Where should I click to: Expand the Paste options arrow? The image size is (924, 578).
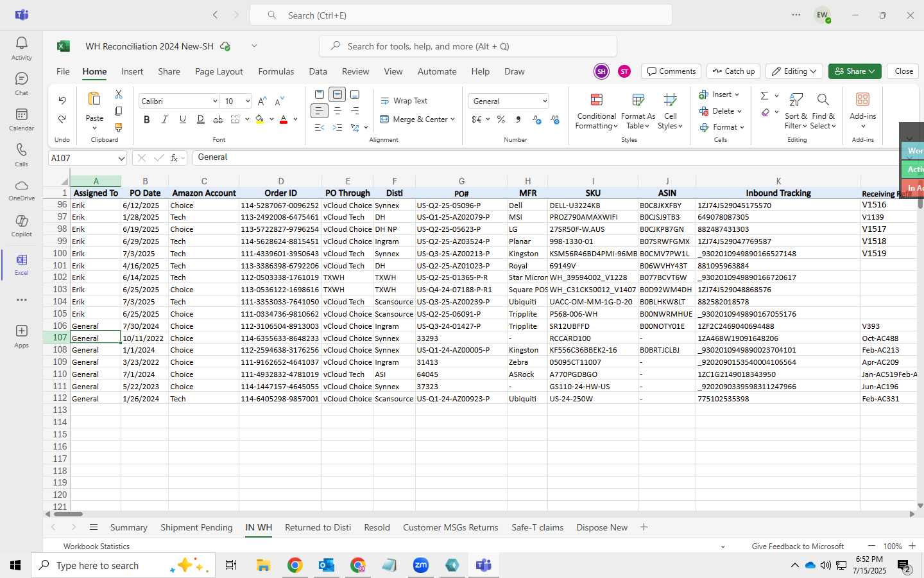pyautogui.click(x=94, y=128)
